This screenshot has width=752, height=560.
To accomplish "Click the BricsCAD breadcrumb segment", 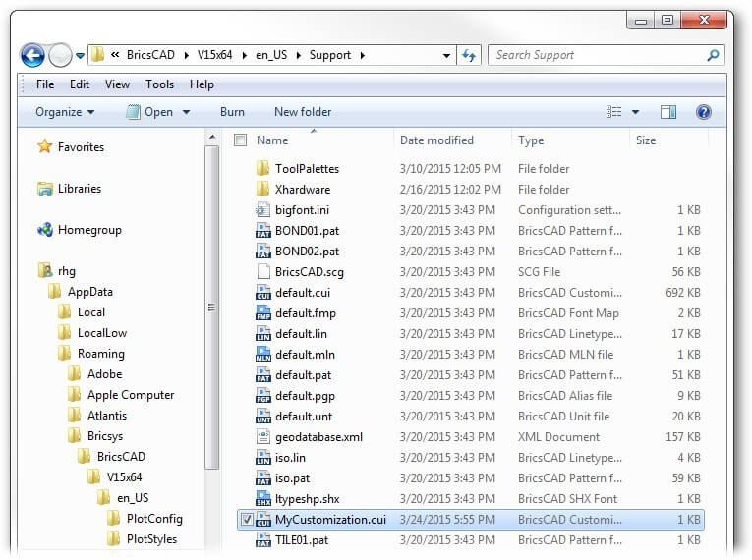I will 150,55.
